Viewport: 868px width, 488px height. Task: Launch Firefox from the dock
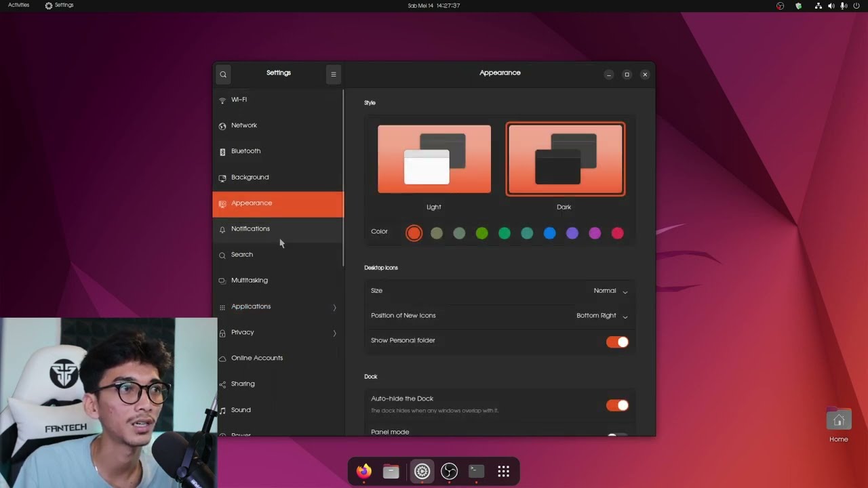tap(364, 471)
